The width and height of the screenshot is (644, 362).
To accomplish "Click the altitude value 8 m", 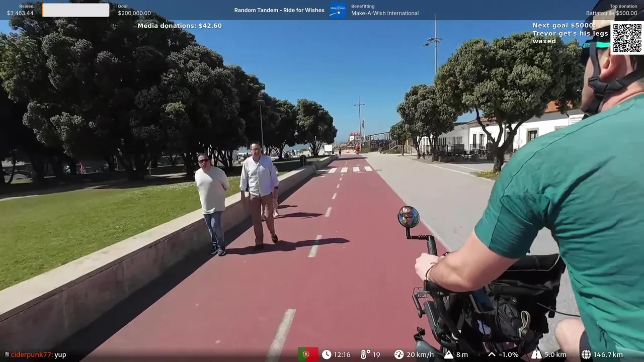I will pos(462,354).
